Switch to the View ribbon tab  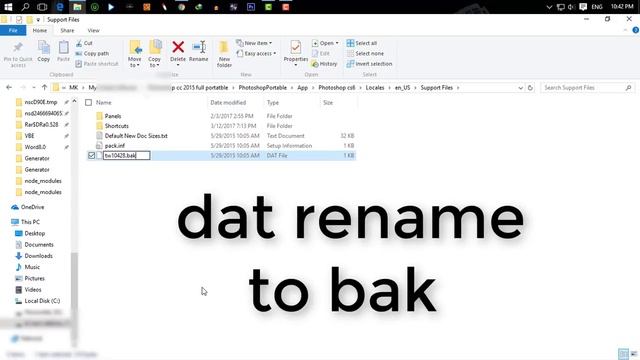click(93, 31)
